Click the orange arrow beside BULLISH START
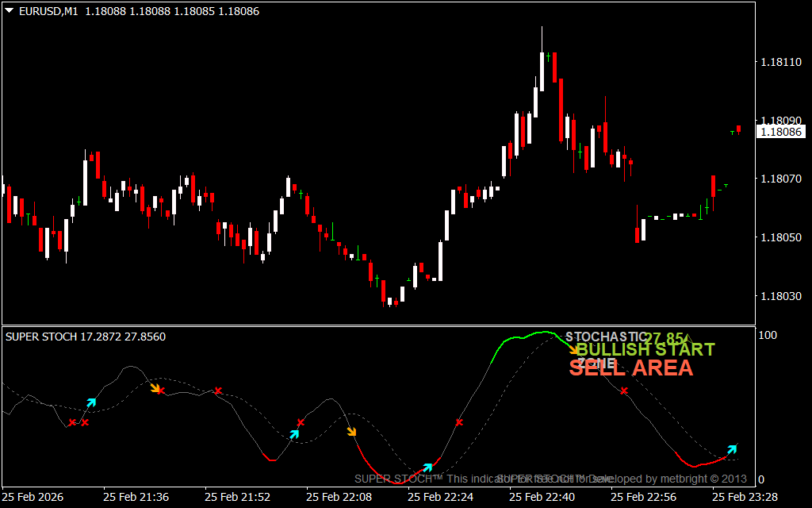Viewport: 812px width, 508px height. point(573,348)
